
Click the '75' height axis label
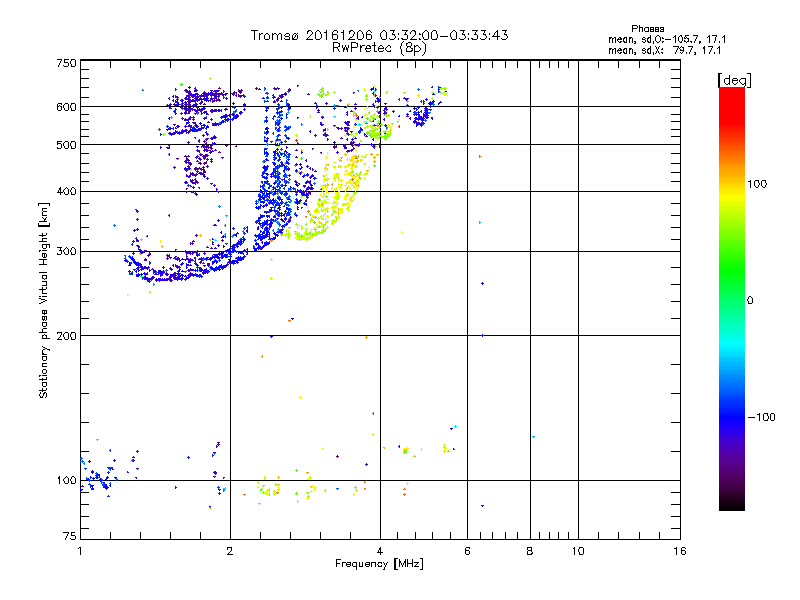click(70, 536)
